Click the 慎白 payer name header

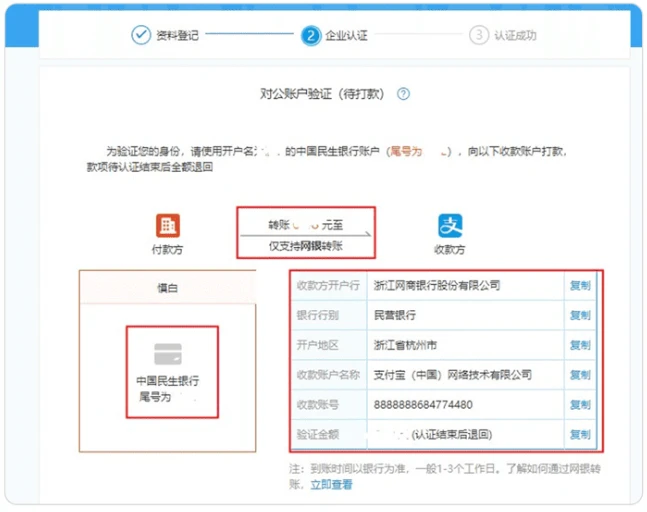coord(168,288)
